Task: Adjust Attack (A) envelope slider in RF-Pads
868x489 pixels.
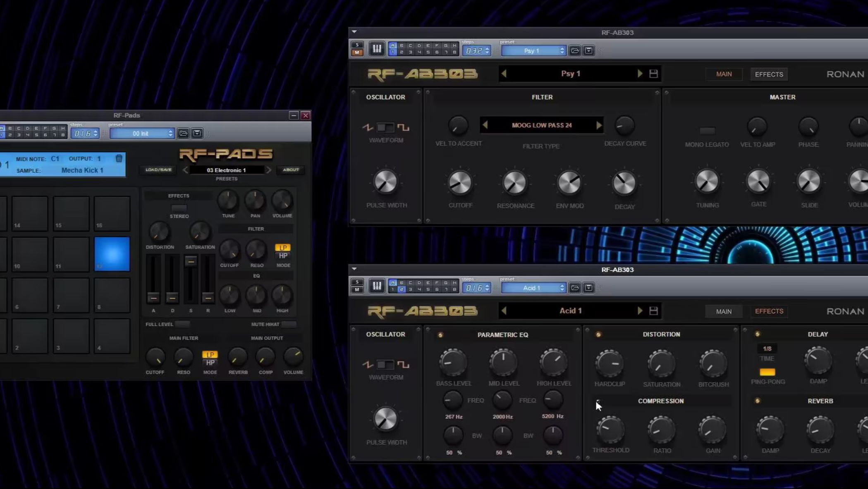Action: pyautogui.click(x=153, y=297)
